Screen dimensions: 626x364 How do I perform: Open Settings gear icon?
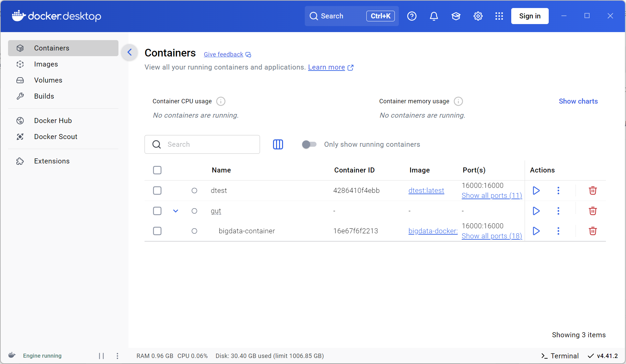[478, 16]
